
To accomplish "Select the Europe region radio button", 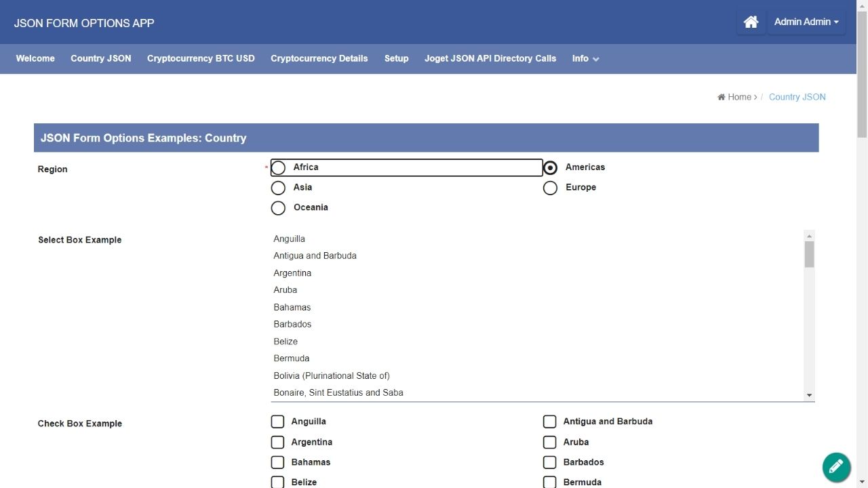I will pos(550,188).
